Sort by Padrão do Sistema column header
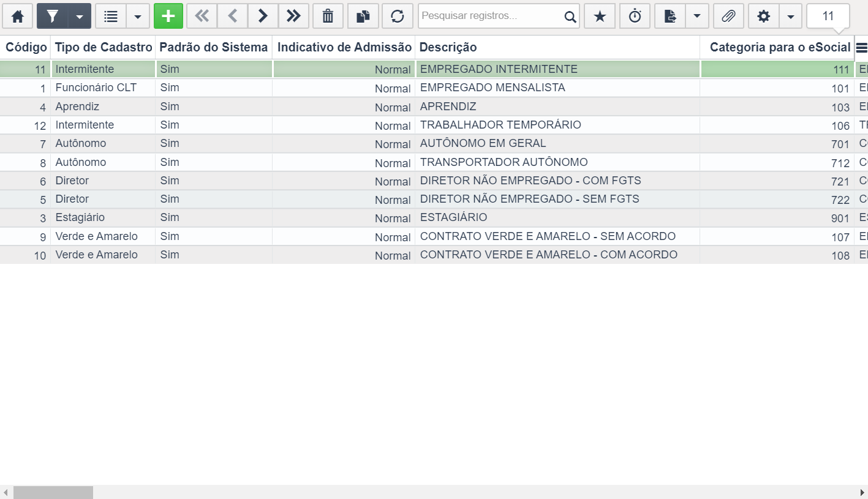The width and height of the screenshot is (868, 499). [214, 47]
